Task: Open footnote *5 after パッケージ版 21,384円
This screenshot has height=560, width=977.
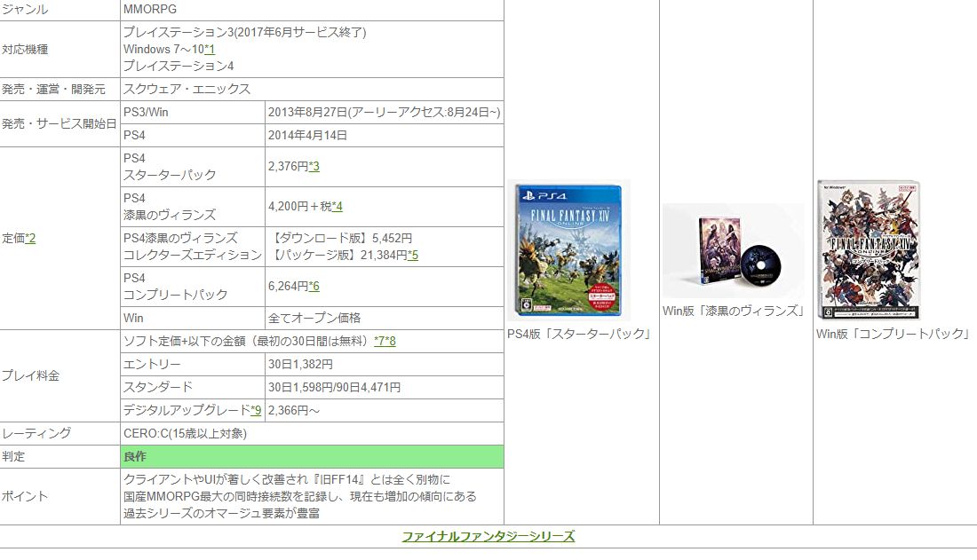Action: pyautogui.click(x=413, y=255)
